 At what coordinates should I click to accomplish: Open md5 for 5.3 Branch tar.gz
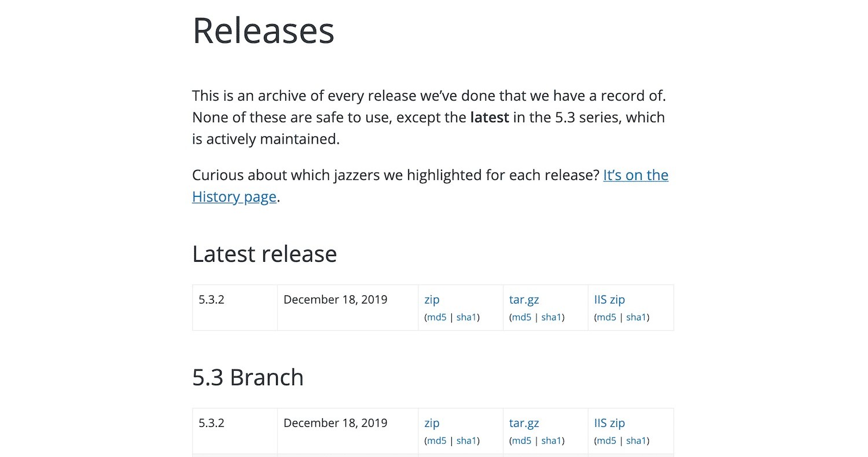pyautogui.click(x=521, y=441)
